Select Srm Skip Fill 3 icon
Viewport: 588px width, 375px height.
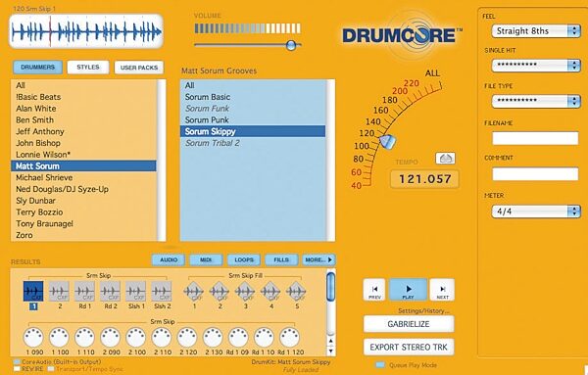coord(245,291)
